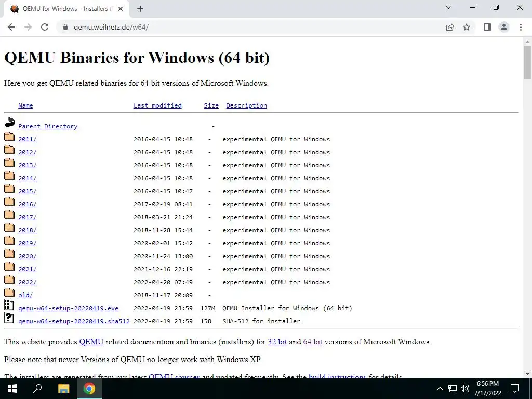Open a new tab with plus button

click(140, 9)
